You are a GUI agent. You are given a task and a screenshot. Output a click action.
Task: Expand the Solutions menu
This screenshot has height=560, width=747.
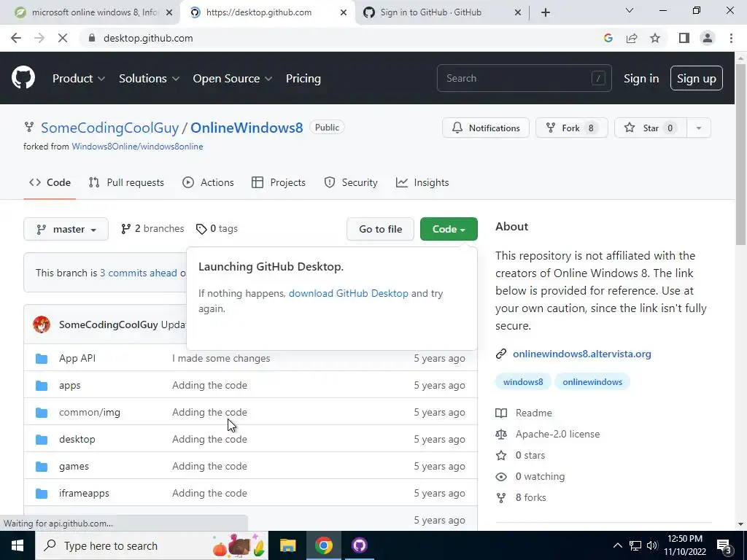click(149, 79)
